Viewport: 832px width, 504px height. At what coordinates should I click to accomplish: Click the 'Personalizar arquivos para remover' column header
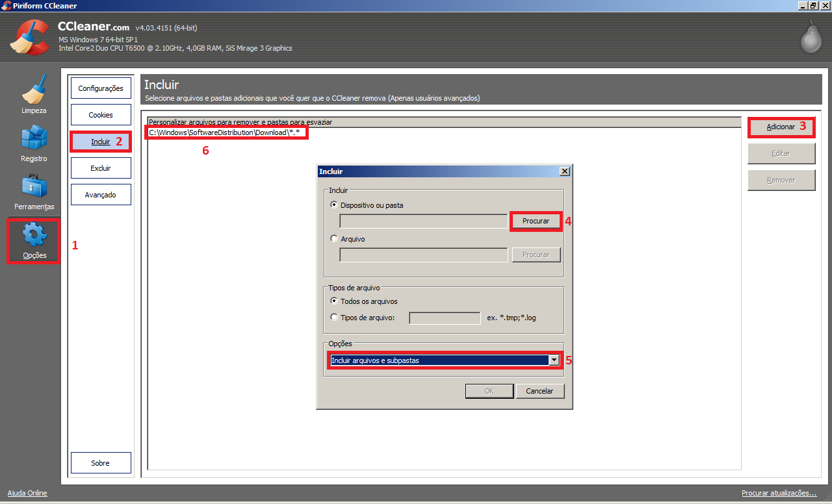(x=444, y=121)
